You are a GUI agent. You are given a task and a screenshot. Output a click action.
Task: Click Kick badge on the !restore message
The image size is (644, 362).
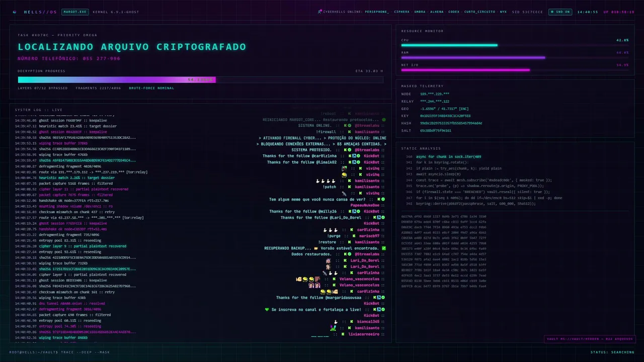click(x=349, y=242)
